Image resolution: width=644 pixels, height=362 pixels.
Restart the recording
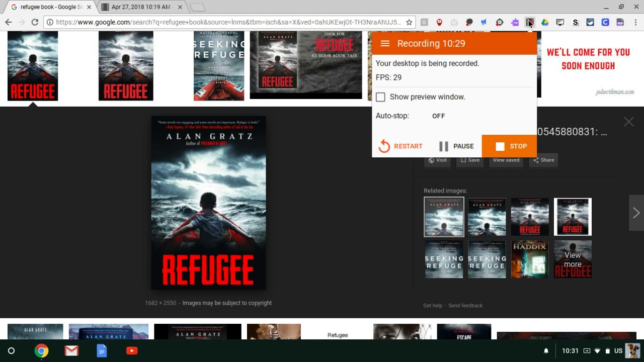click(400, 146)
